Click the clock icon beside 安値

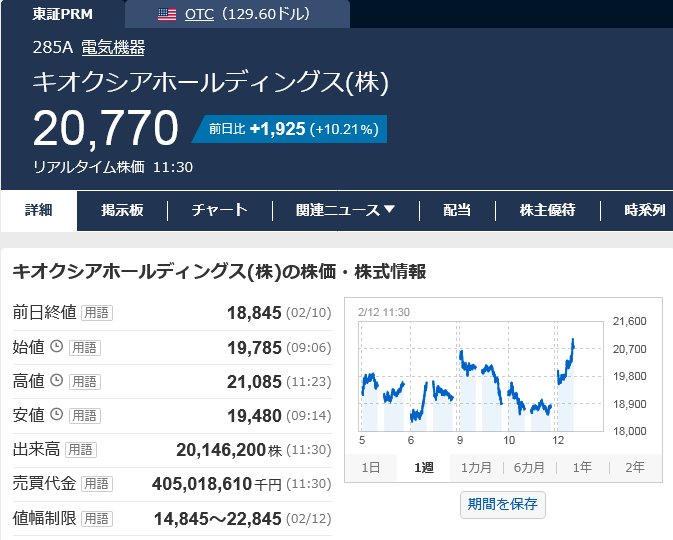pos(57,415)
